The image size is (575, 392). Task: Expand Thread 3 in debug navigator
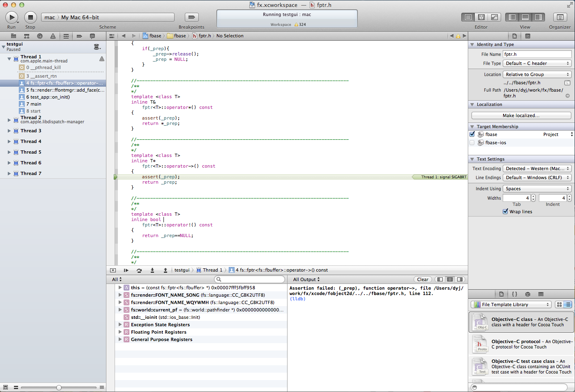9,131
